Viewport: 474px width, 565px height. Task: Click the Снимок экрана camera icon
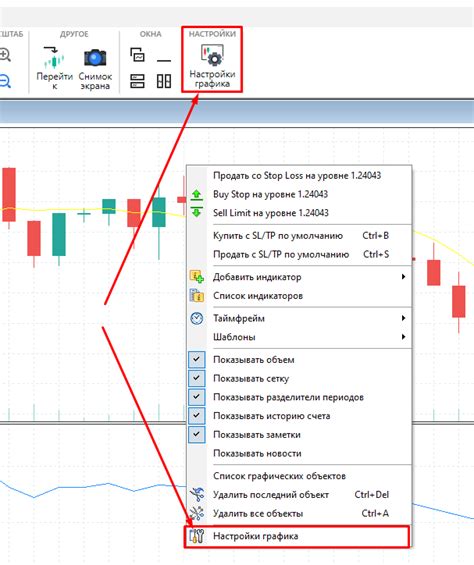95,58
